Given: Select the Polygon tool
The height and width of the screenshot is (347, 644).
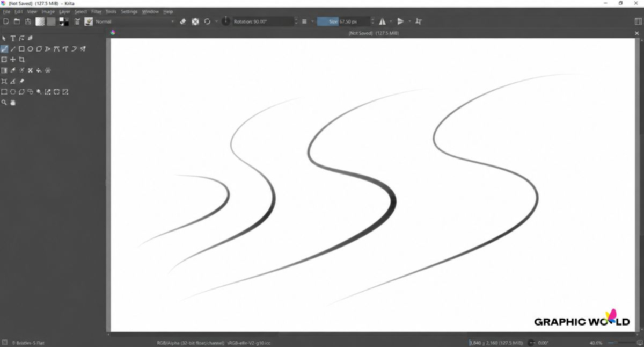Looking at the screenshot, I should pos(39,49).
